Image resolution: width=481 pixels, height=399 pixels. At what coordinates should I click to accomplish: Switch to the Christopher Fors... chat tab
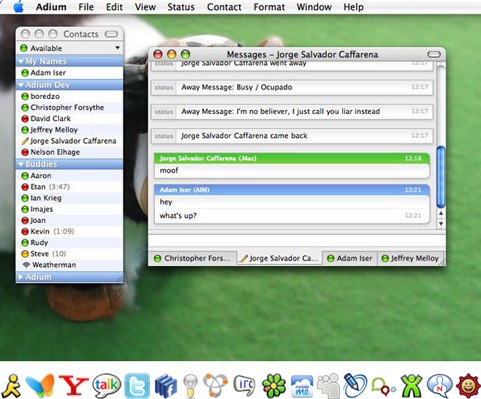(192, 258)
